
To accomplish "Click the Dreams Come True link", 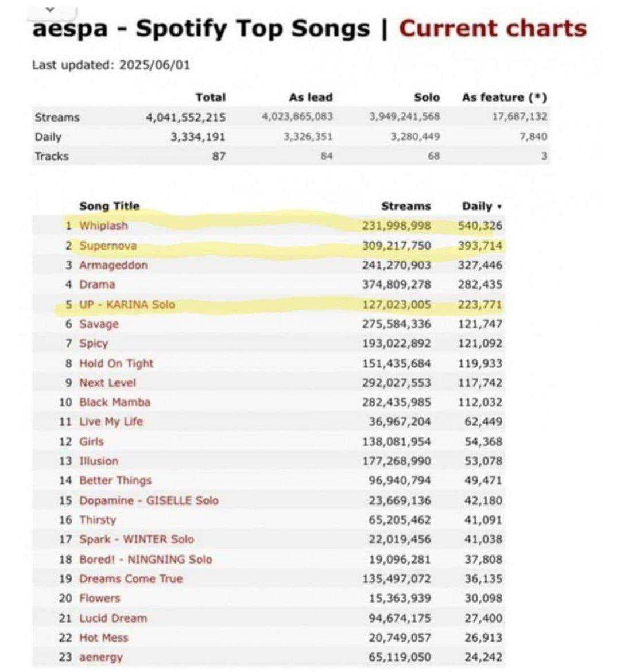I will 130,578.
